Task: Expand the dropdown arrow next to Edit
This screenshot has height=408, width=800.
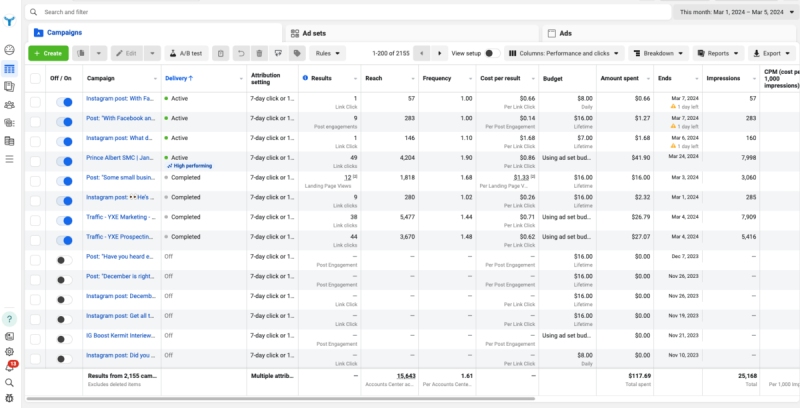Action: click(152, 53)
